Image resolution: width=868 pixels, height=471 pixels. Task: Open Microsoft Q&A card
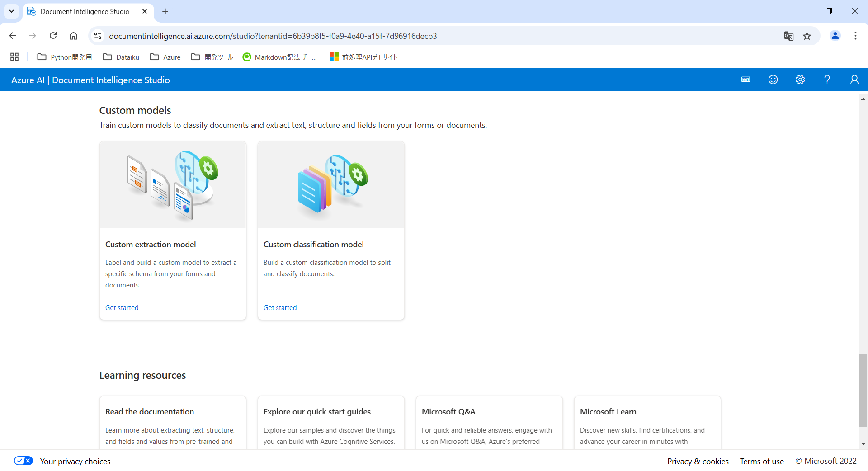click(x=489, y=423)
